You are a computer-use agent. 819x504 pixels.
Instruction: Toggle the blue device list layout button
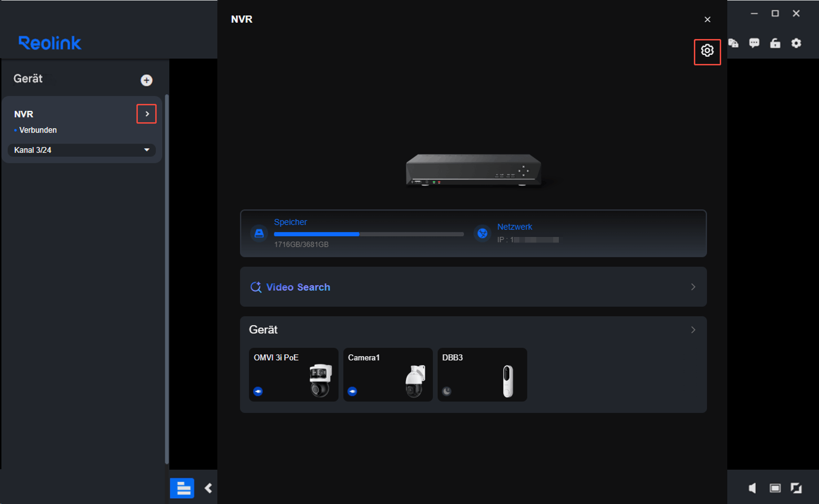coord(182,488)
